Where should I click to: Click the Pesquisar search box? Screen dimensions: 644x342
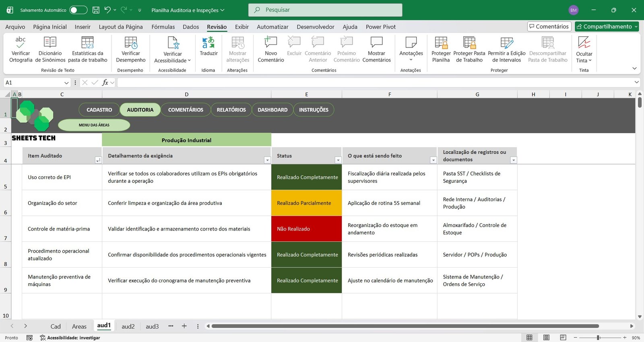[325, 10]
